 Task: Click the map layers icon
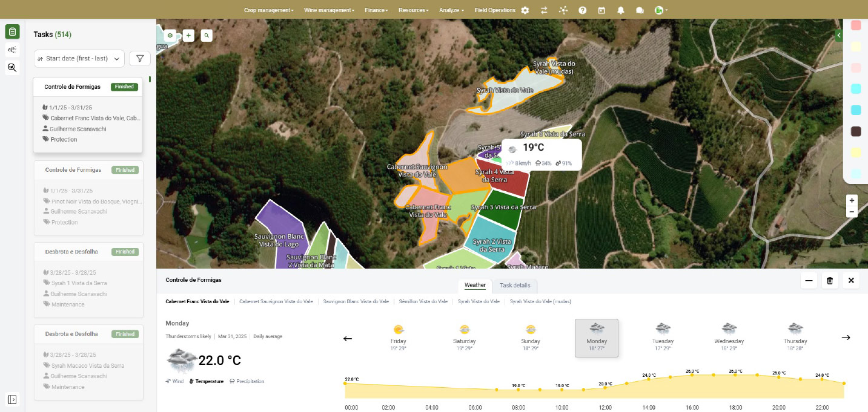(170, 36)
